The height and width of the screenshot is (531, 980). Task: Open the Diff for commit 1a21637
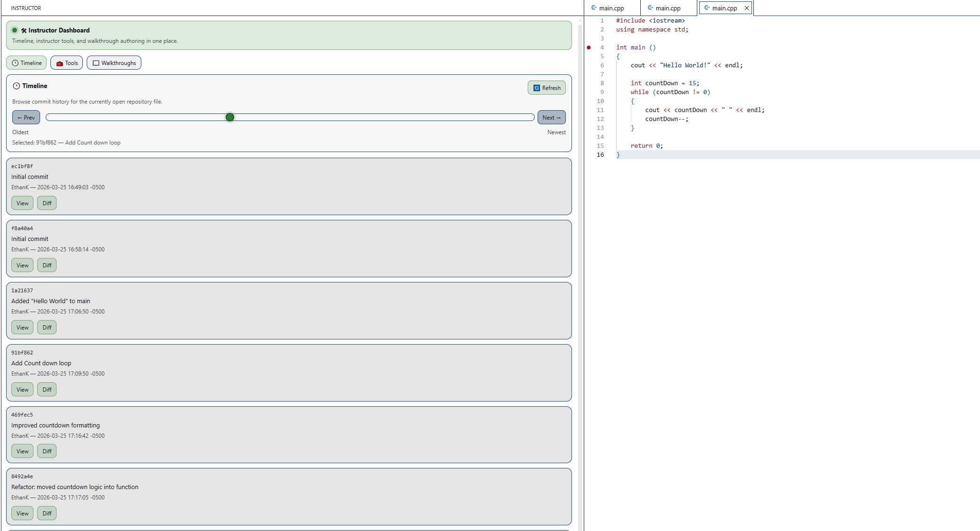[47, 328]
